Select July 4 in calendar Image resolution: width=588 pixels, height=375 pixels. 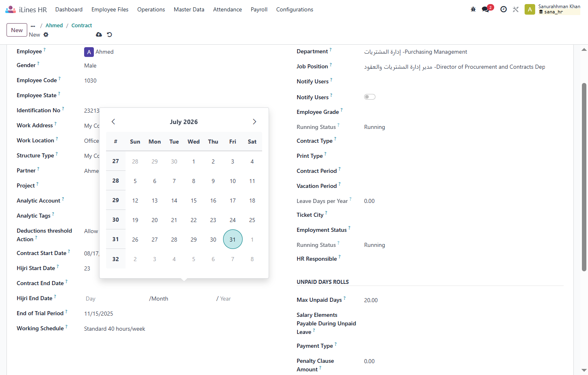[x=252, y=161]
